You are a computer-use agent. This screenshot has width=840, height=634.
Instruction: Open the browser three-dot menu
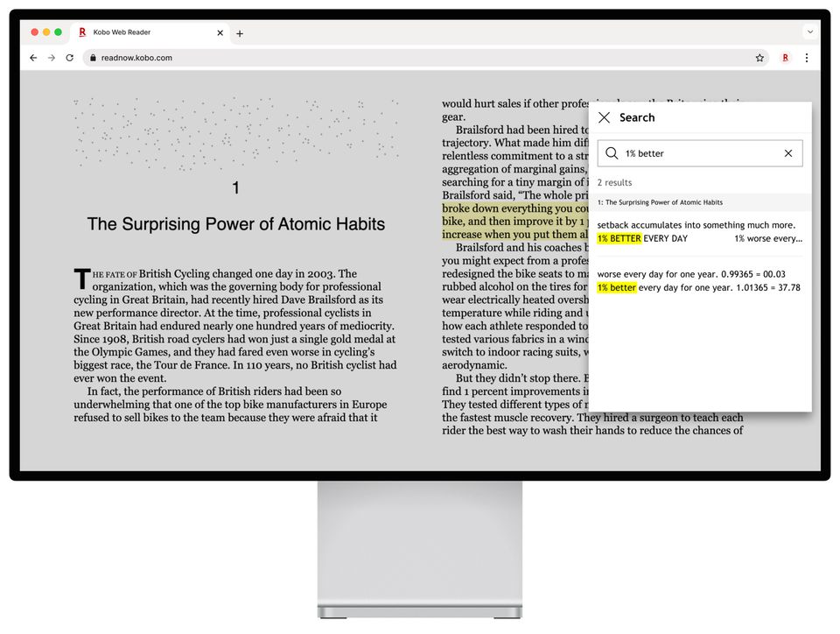coord(807,58)
